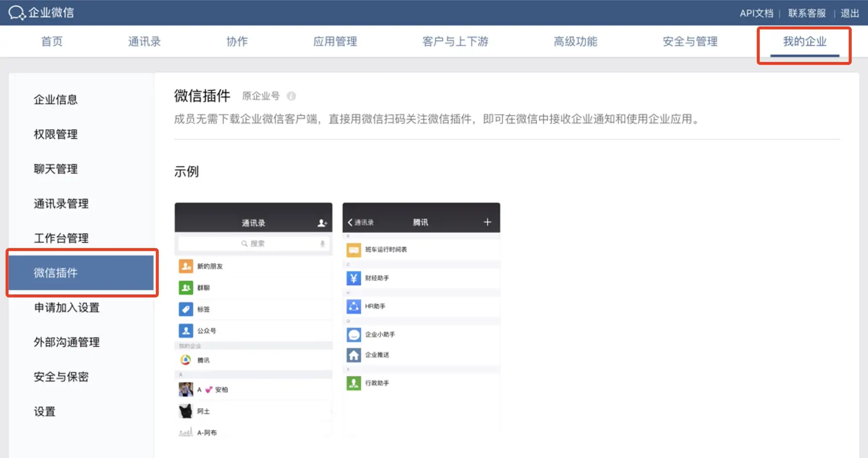Click the add contact icon in 通讯录 example

point(322,223)
